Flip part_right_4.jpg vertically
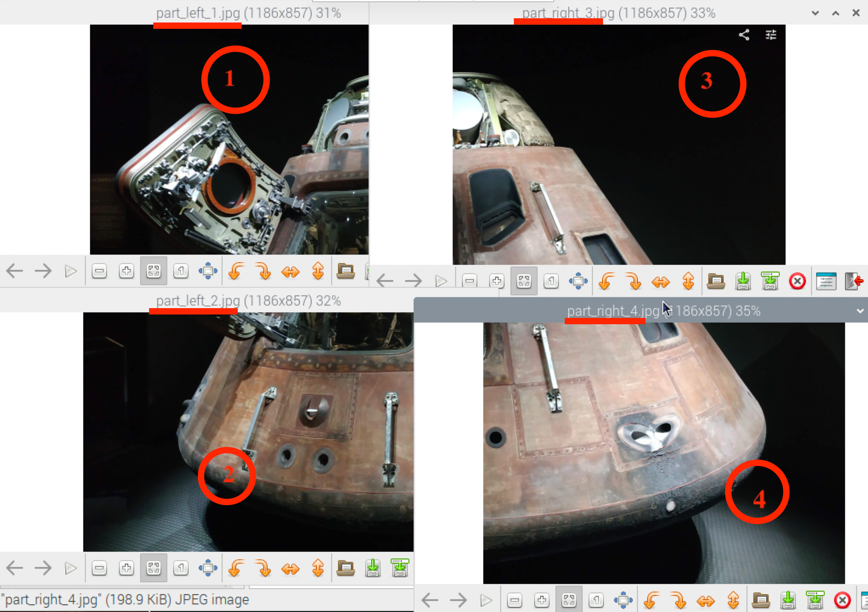The image size is (868, 612). pyautogui.click(x=733, y=600)
